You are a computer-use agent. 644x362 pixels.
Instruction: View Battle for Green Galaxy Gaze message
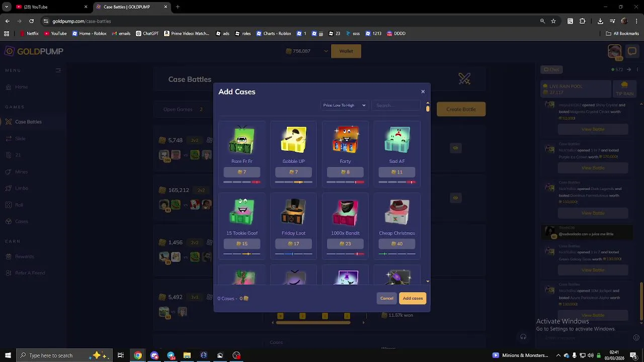[x=593, y=270]
